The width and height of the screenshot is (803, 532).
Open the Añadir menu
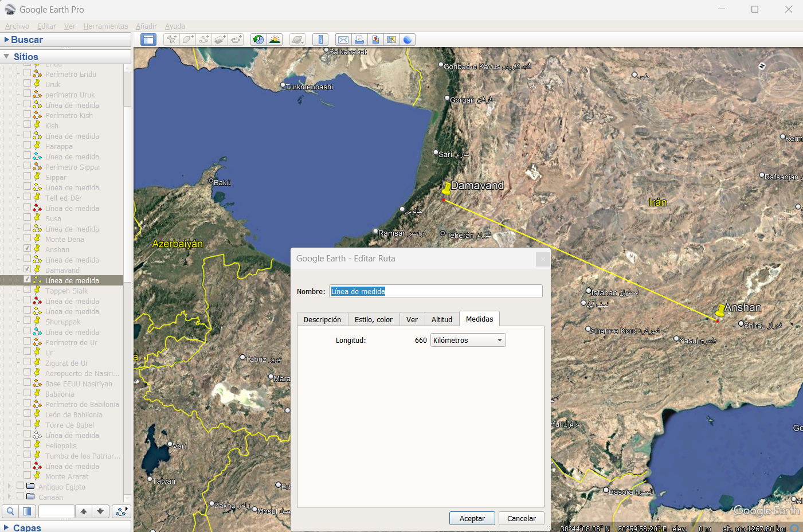tap(146, 26)
